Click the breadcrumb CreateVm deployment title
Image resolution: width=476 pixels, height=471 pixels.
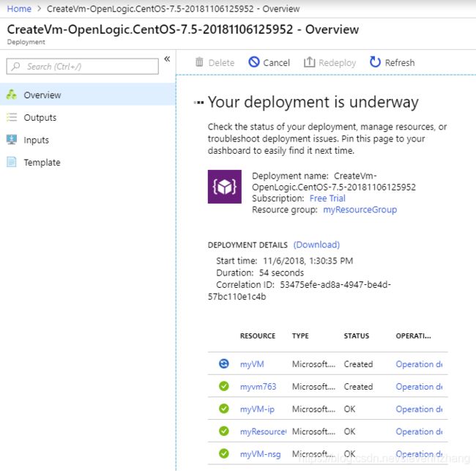pyautogui.click(x=173, y=9)
